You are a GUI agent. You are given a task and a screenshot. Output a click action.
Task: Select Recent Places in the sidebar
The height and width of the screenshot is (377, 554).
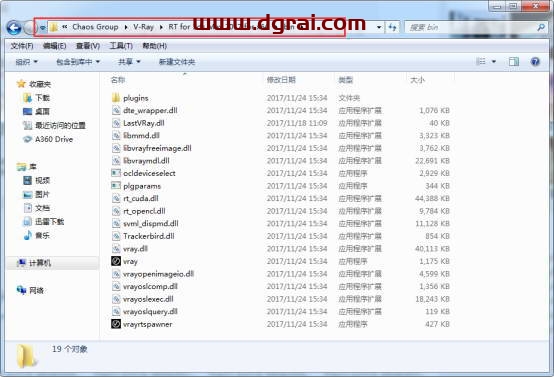point(60,125)
